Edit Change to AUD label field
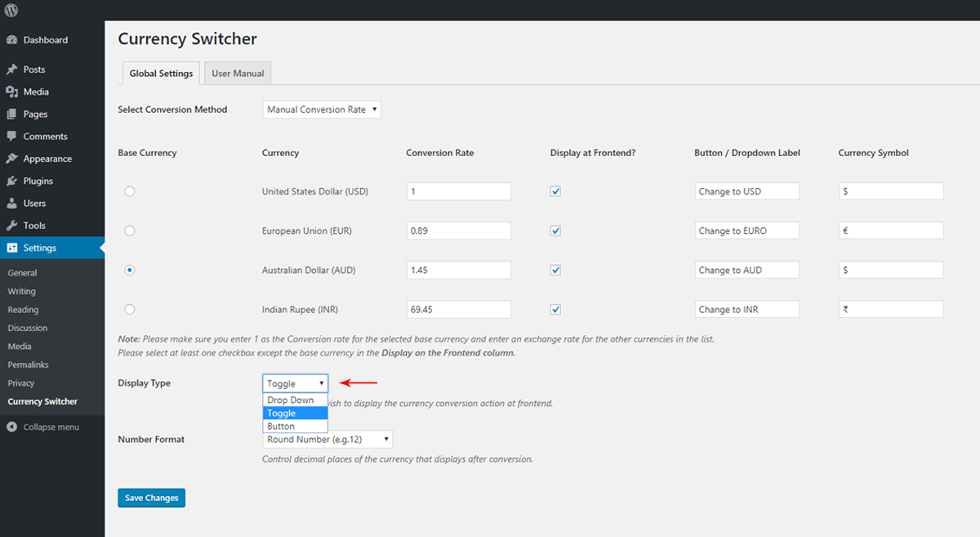Viewport: 980px width, 537px height. click(x=747, y=270)
